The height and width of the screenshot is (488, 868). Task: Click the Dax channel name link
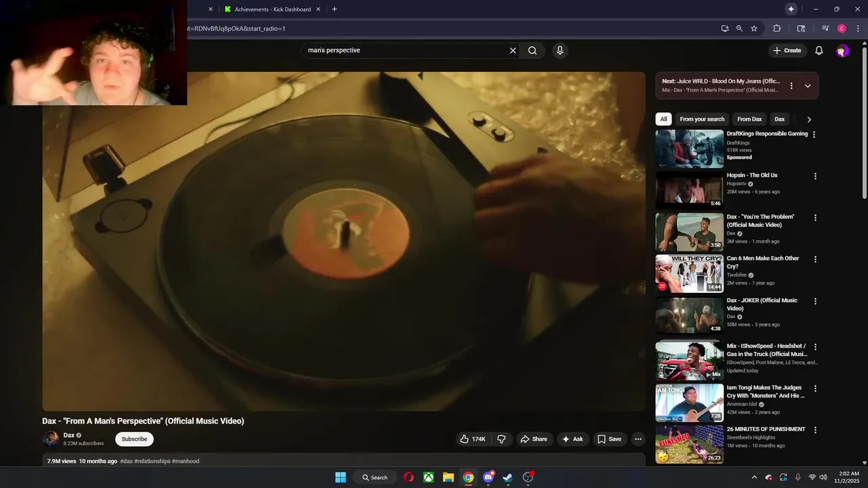68,435
